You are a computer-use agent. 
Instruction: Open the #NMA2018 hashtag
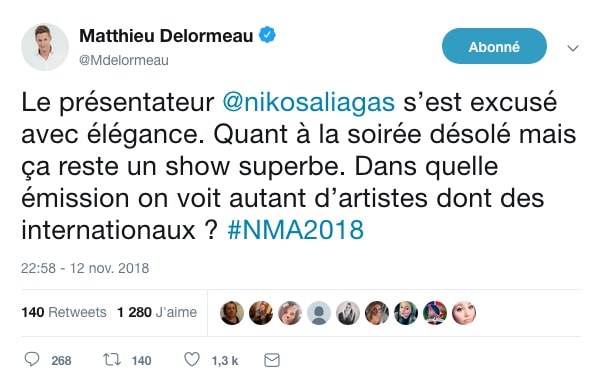[295, 229]
